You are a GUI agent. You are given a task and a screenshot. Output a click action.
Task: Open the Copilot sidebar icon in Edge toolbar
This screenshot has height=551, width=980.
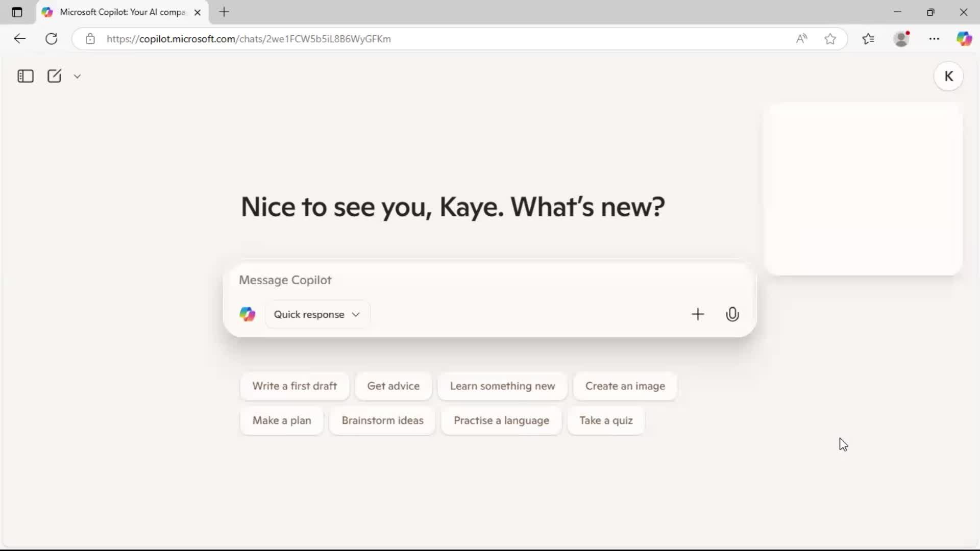[x=964, y=39]
